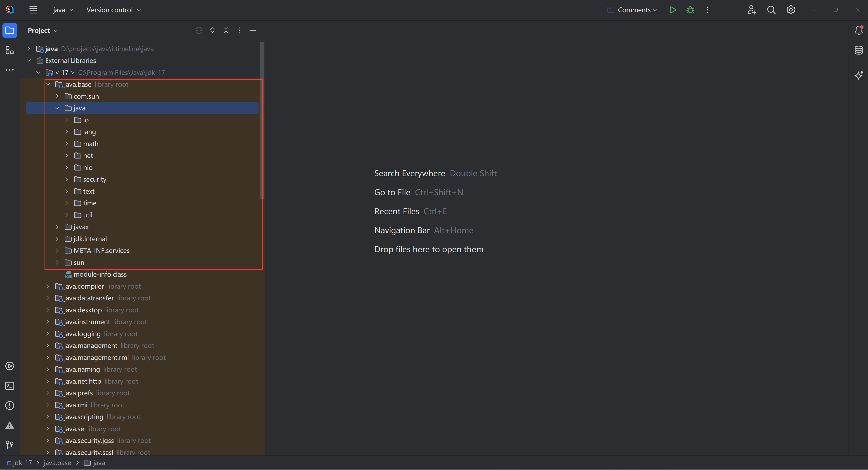This screenshot has height=470, width=868.
Task: Click Collapse All icon in Project panel
Action: point(226,30)
